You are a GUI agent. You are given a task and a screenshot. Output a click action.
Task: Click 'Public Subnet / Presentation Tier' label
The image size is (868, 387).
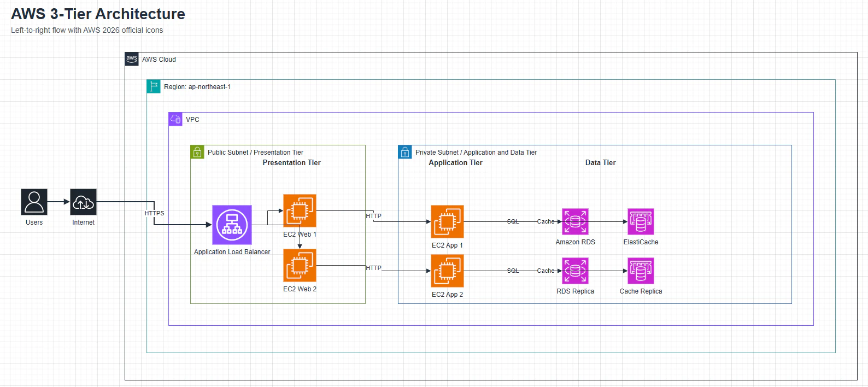click(255, 153)
